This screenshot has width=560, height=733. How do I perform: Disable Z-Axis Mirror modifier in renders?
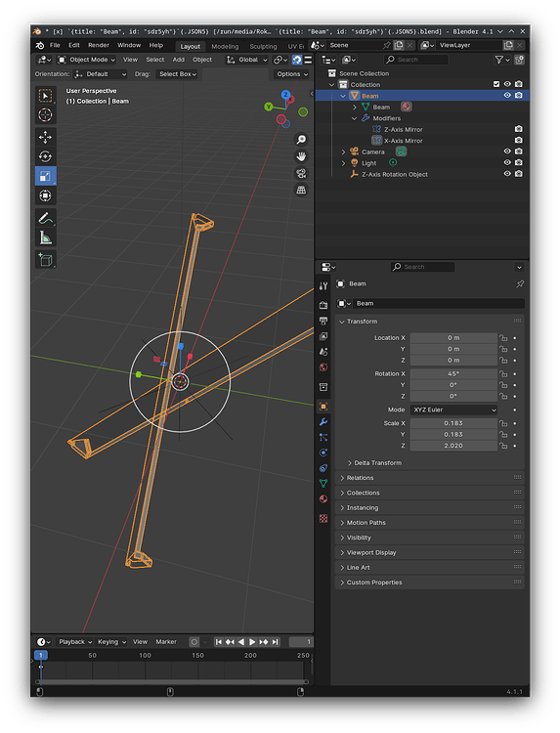(x=518, y=129)
